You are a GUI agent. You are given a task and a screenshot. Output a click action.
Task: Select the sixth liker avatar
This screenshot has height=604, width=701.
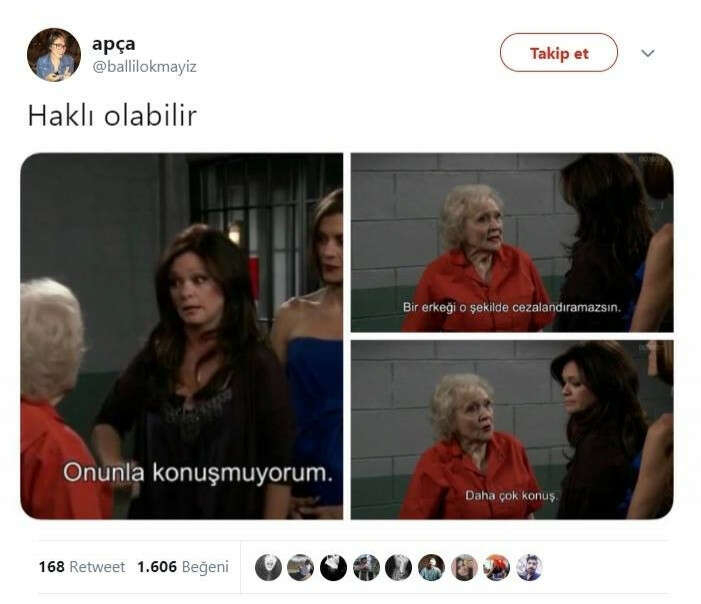(x=431, y=567)
